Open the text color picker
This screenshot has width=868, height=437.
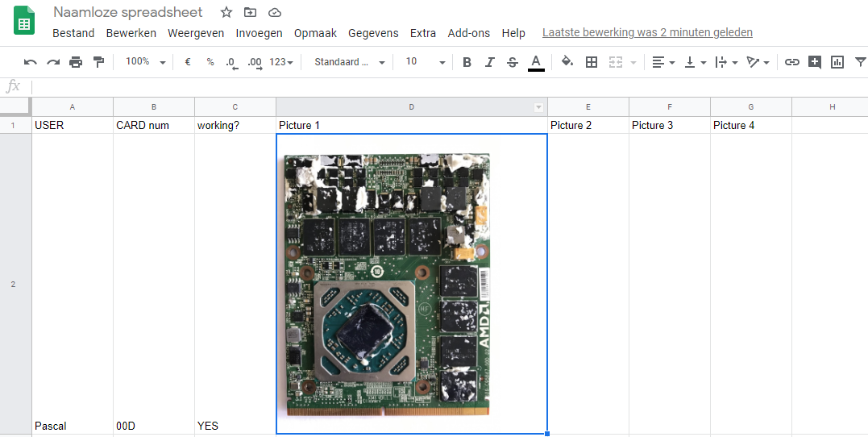(x=536, y=62)
